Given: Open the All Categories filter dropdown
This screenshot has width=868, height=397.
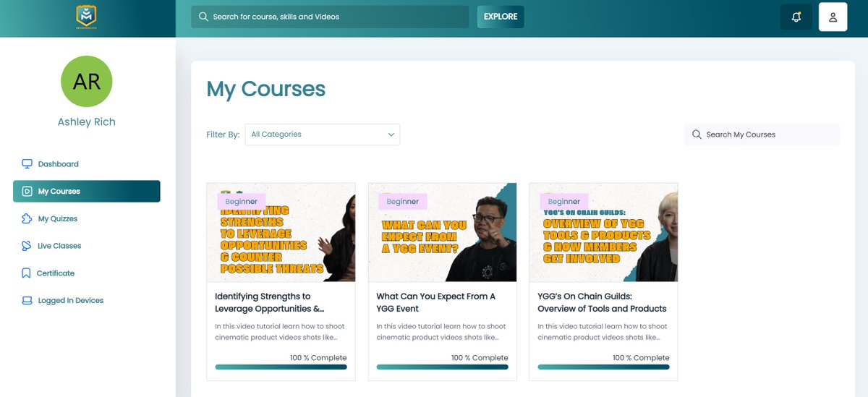Looking at the screenshot, I should click(323, 135).
